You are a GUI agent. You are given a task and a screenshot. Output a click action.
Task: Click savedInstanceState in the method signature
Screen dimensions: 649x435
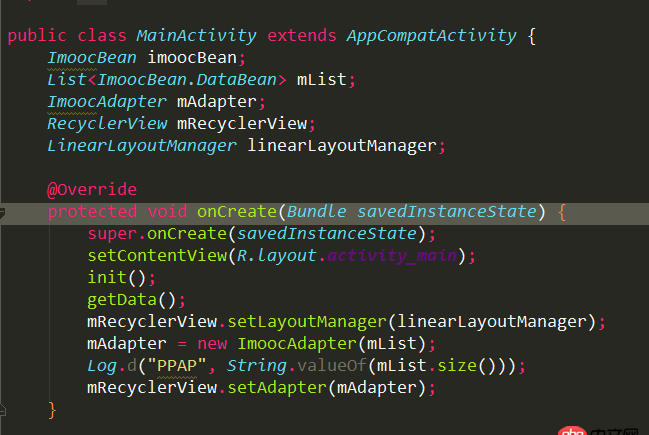click(447, 211)
